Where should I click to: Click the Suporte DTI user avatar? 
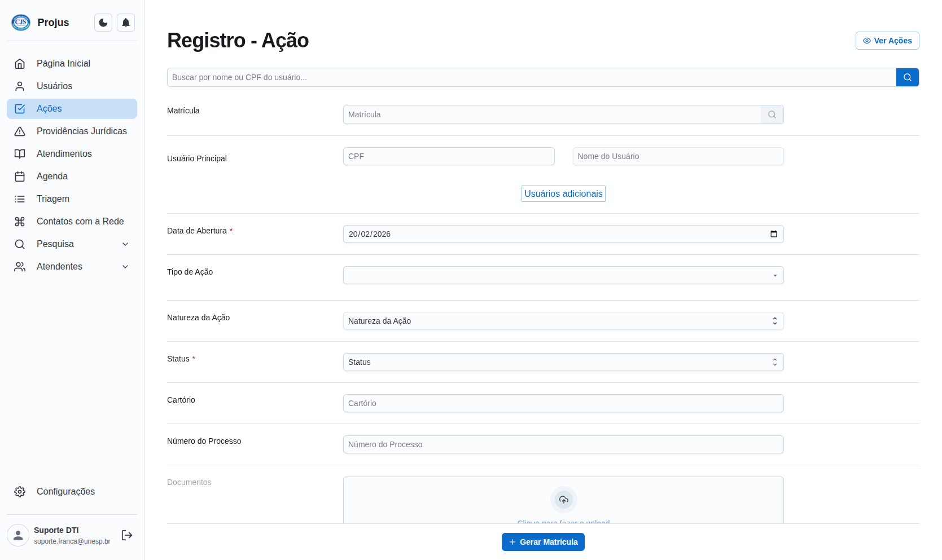[18, 535]
